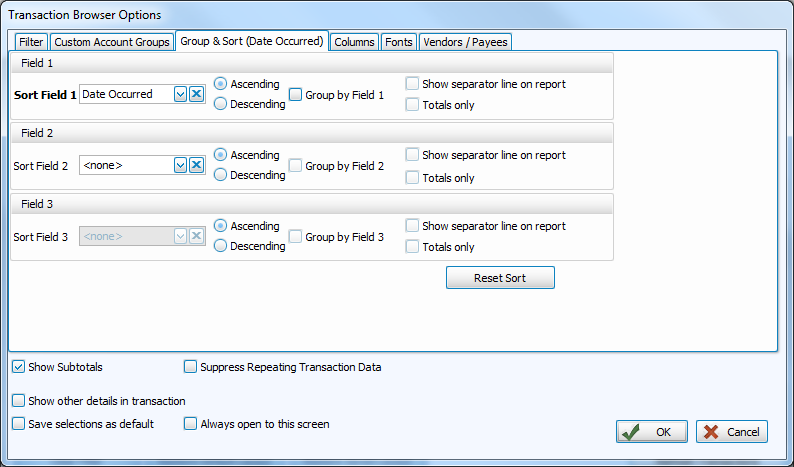Enable Group by Field 1 checkbox

click(296, 95)
